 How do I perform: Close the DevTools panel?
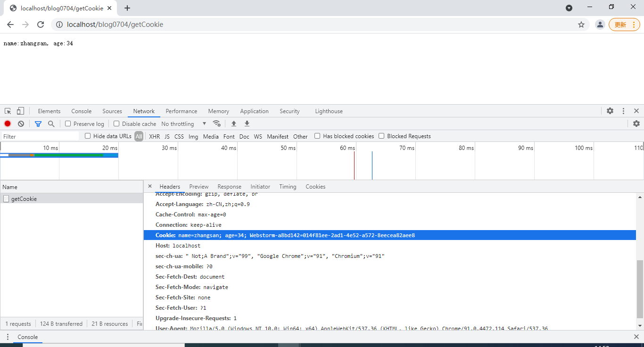(636, 111)
